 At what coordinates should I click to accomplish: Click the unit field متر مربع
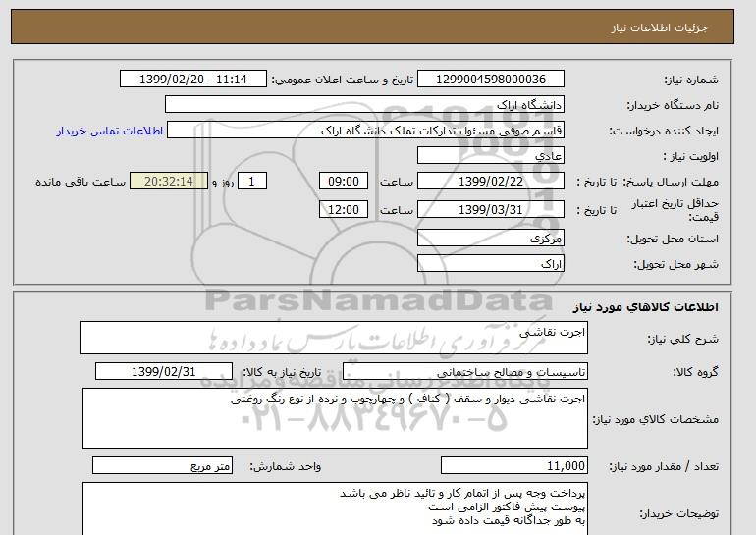coord(162,466)
